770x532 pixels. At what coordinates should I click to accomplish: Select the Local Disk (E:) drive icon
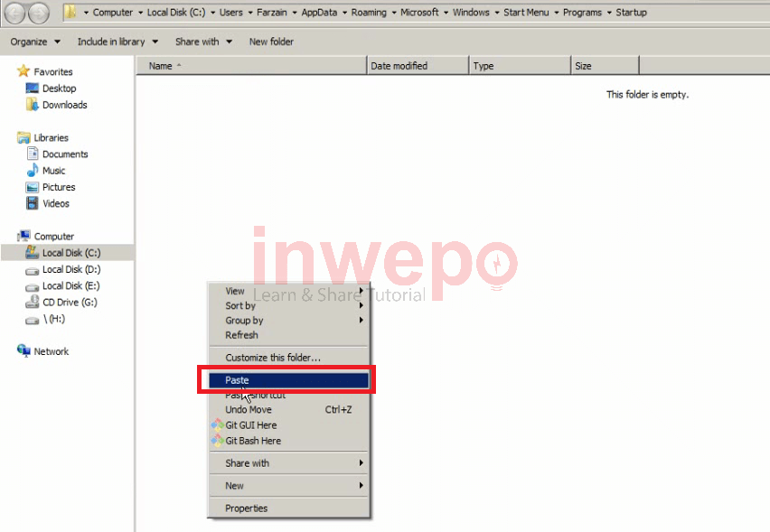pyautogui.click(x=32, y=287)
